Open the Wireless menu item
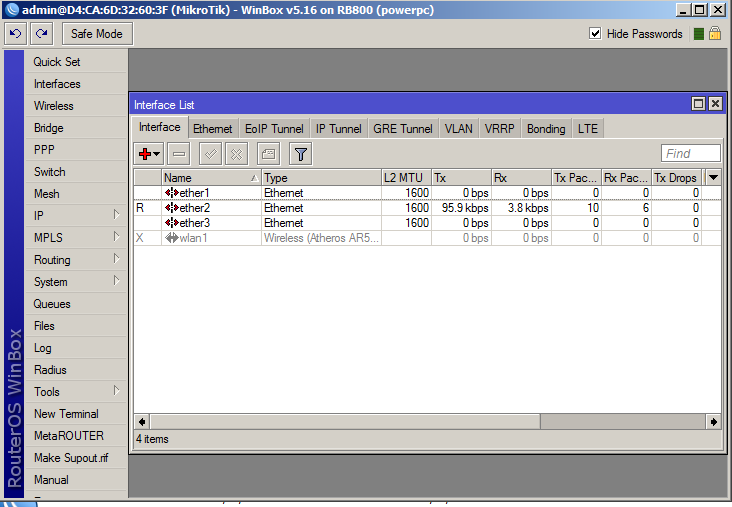 [x=76, y=106]
